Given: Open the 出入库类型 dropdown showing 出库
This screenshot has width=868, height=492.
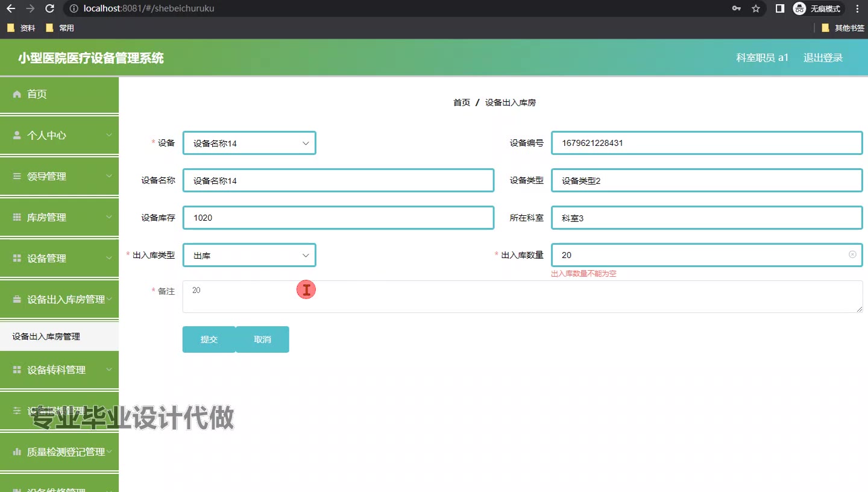Looking at the screenshot, I should (x=249, y=256).
